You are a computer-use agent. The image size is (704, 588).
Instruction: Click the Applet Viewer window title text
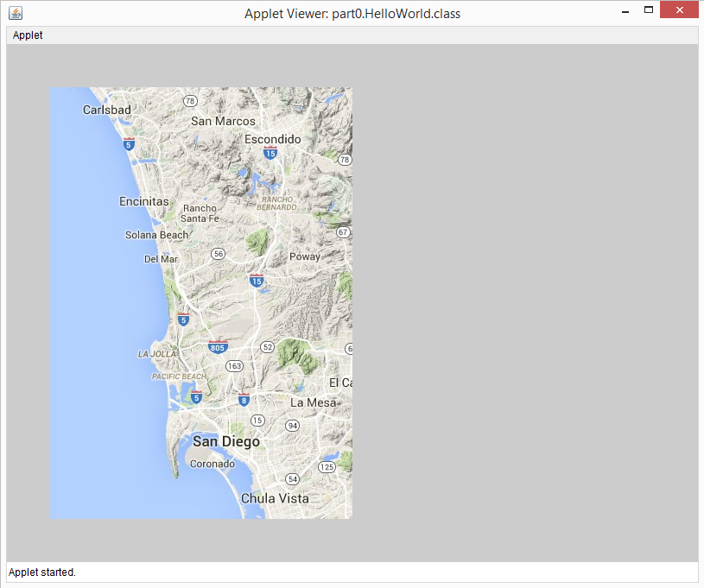[352, 14]
